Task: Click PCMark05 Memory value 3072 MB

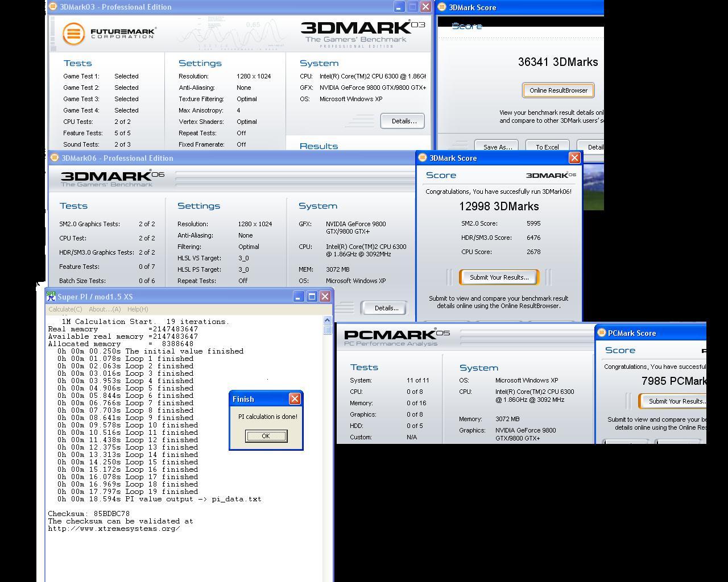Action: pyautogui.click(x=507, y=419)
